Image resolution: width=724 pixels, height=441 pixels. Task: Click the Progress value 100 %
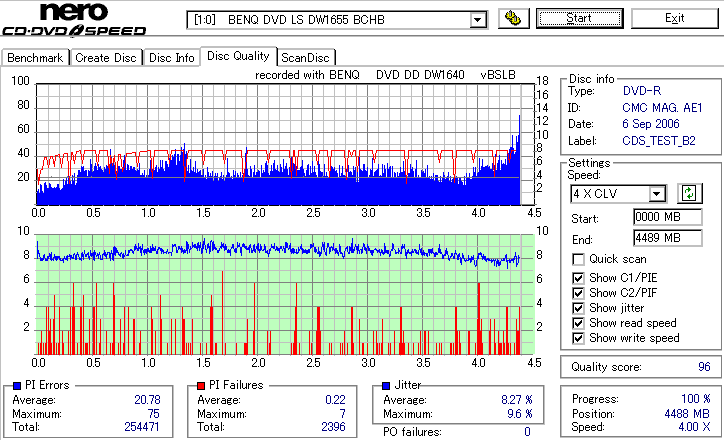tap(696, 399)
